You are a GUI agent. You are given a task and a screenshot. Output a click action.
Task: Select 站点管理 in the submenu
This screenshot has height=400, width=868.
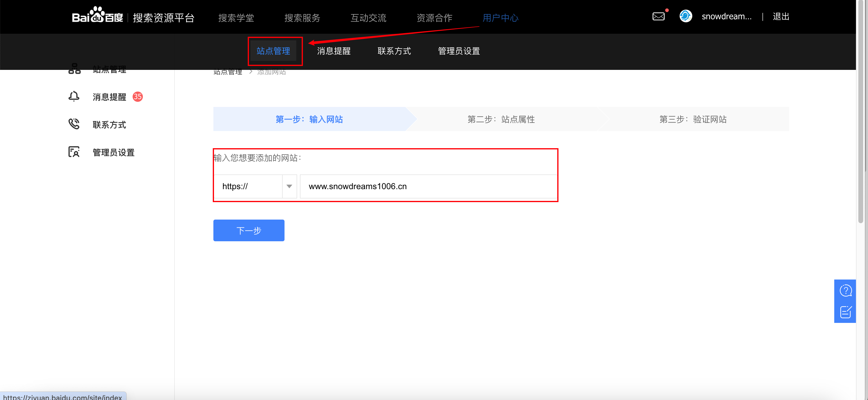[x=273, y=51]
